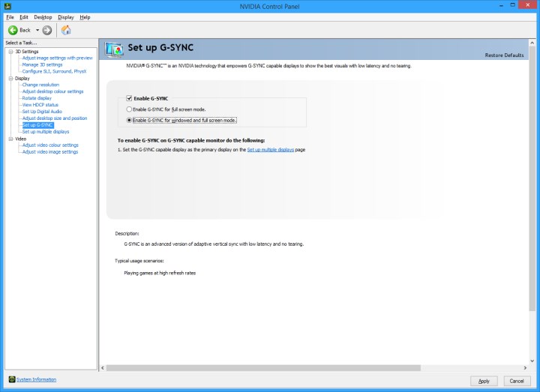Click the vertical scrollbar down arrow
The image size is (540, 392).
532,361
